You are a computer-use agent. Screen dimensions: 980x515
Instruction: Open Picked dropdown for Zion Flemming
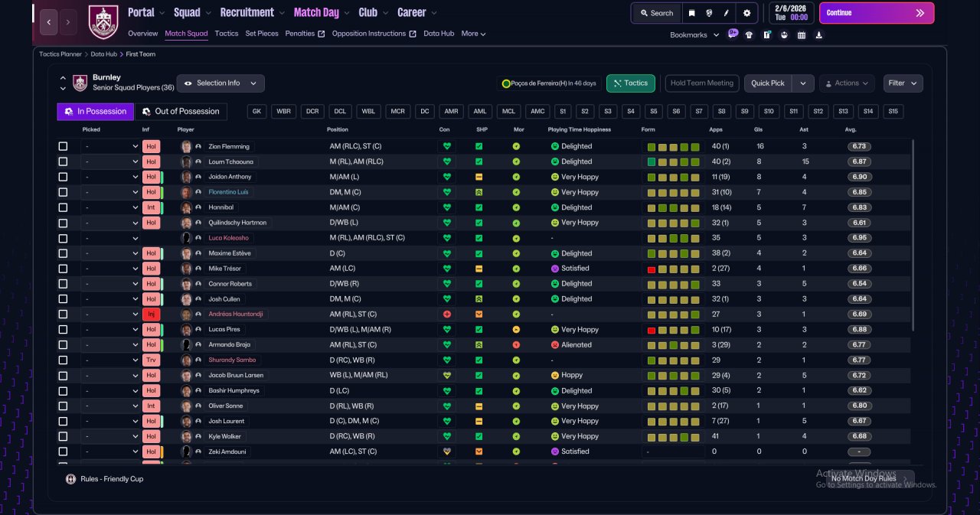111,146
